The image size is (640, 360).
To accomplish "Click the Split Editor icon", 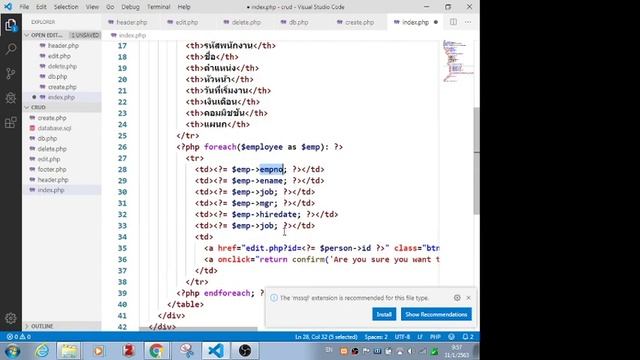I will click(453, 22).
